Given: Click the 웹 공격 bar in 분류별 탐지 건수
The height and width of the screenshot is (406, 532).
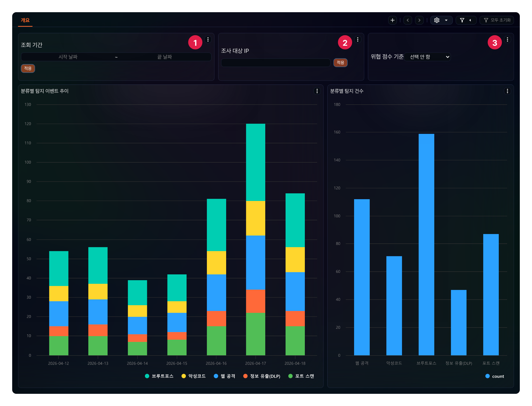Looking at the screenshot, I should pos(362,277).
